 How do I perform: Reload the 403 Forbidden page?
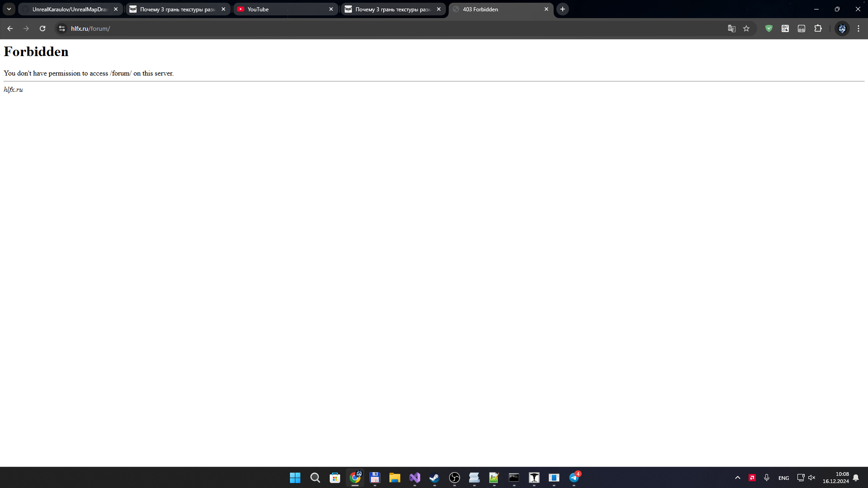[x=43, y=28]
